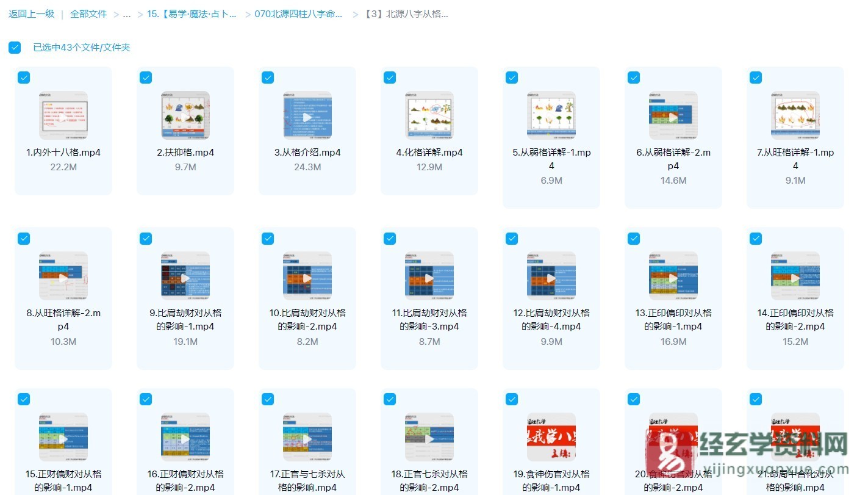Uncheck checkbox on 1.内外十八格.mp4

(24, 78)
